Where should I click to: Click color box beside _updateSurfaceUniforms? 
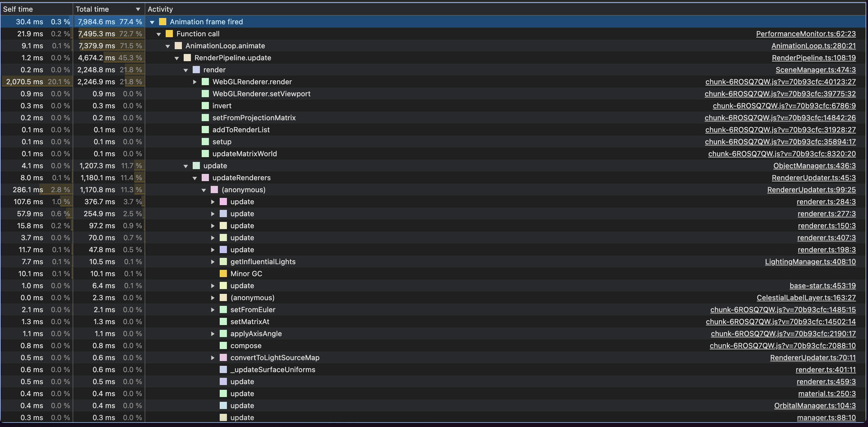point(223,369)
